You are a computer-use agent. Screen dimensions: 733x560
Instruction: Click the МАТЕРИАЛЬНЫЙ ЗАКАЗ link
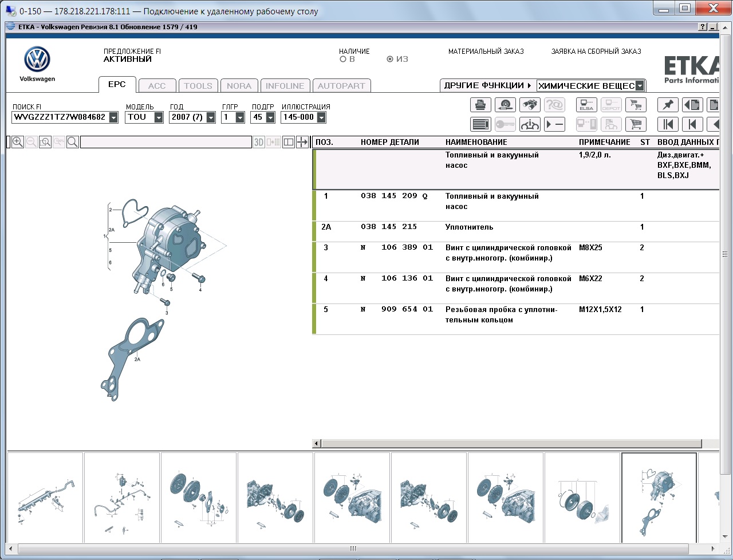click(x=486, y=52)
